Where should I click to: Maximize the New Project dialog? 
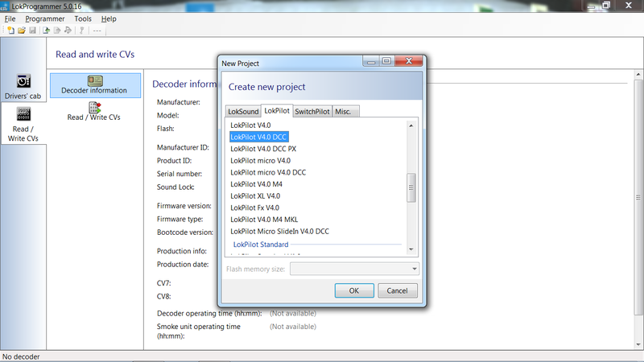coord(386,61)
